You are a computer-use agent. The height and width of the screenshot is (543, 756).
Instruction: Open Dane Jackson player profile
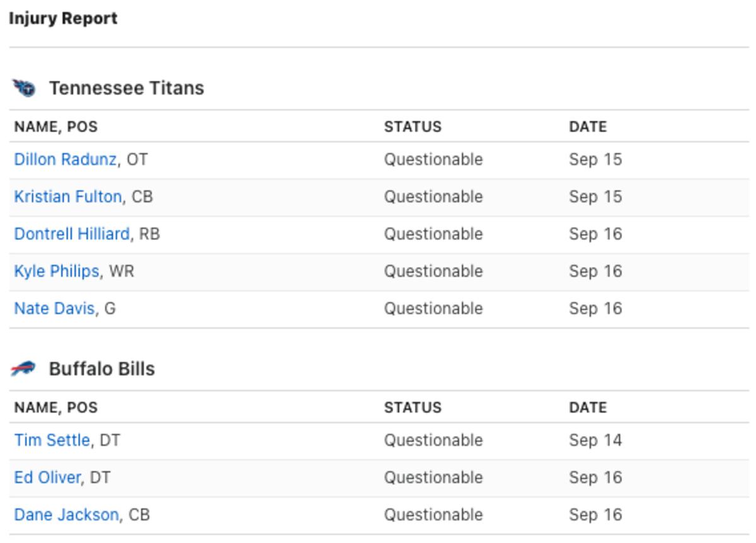click(x=66, y=514)
